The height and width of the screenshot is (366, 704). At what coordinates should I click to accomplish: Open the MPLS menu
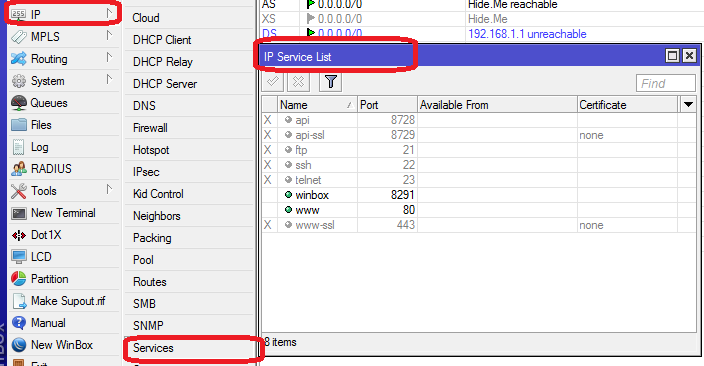click(x=63, y=36)
